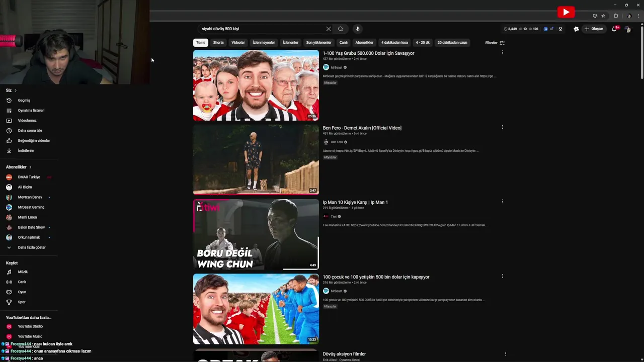Play Ben Fero video thumbnail

[256, 159]
